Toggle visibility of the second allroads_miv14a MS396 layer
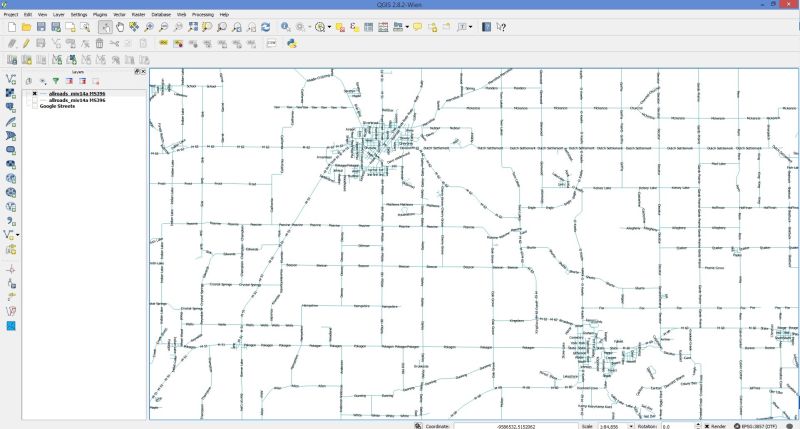800x429 pixels. (35, 100)
